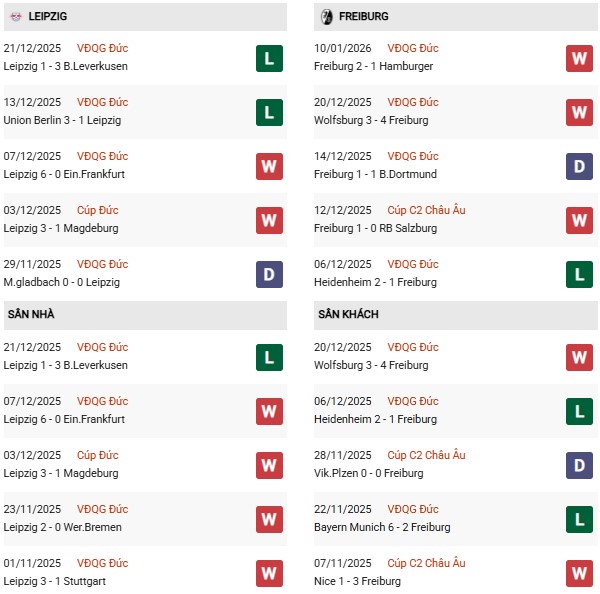Open Cúp C2 Châu Âu link dated 07/11/2025
600x594 pixels.
coord(426,563)
